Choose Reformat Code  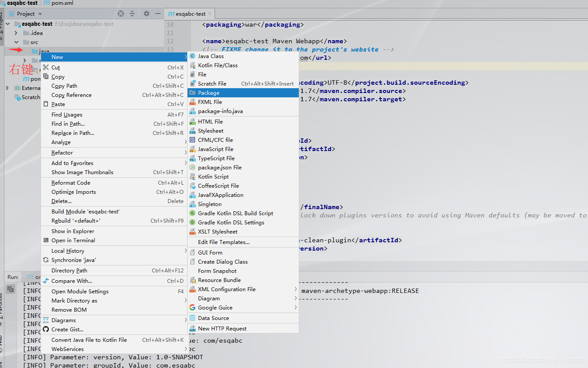pyautogui.click(x=113, y=183)
